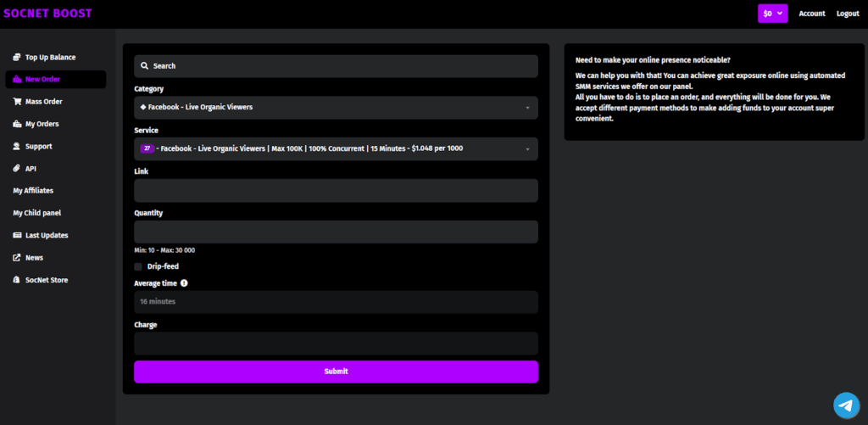The image size is (868, 425).
Task: Focus the Quantity input field
Action: [336, 232]
